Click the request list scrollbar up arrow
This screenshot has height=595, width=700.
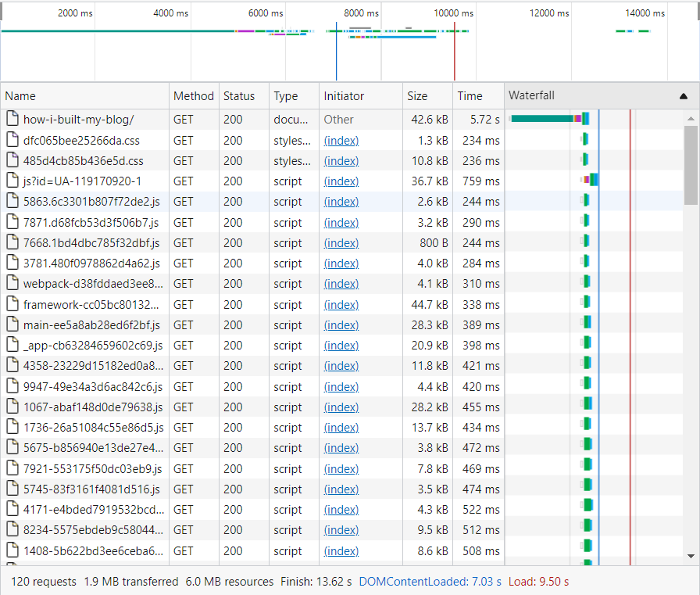pos(691,118)
